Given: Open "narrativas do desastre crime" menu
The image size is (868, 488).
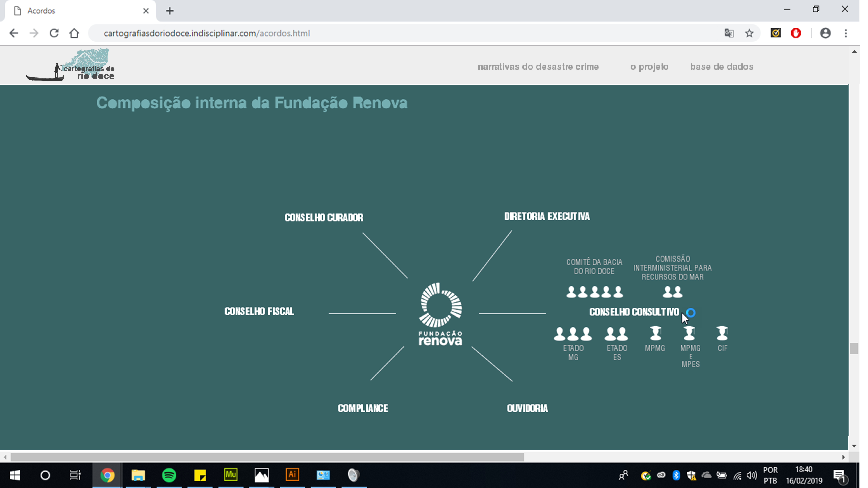Looking at the screenshot, I should point(538,67).
